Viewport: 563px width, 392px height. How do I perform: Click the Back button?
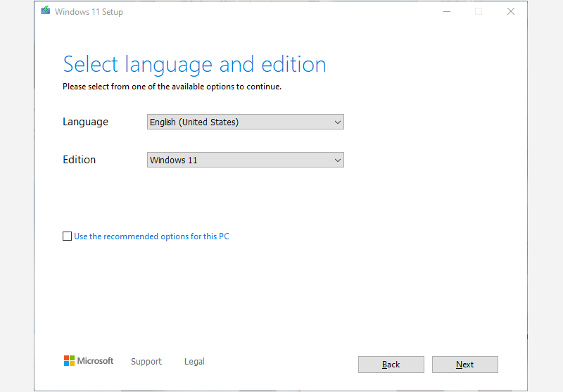tap(391, 365)
